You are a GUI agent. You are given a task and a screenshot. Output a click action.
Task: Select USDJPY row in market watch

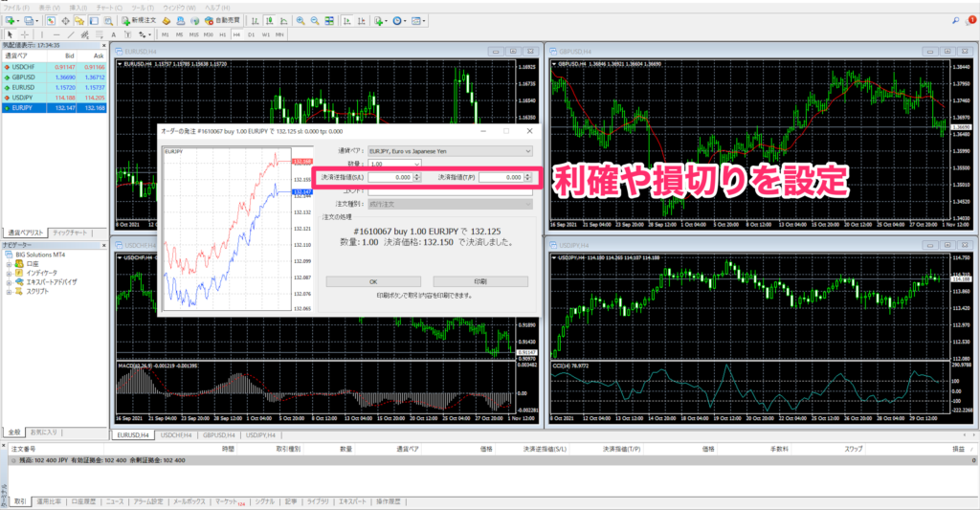[55, 98]
